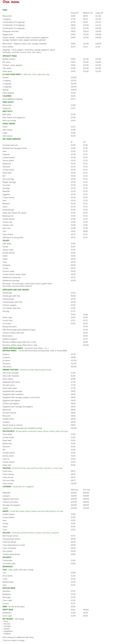The width and height of the screenshot is (117, 644).
Task: Click the Jalapeno poppers item
Action: (x=10, y=339)
